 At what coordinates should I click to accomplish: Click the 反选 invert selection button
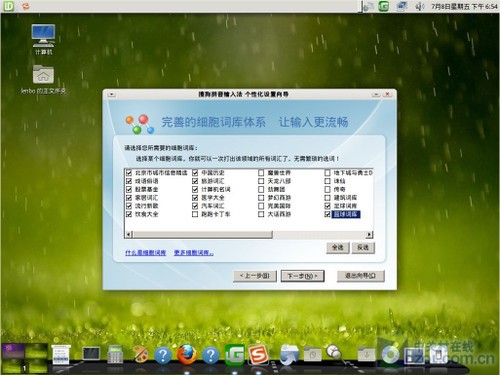click(363, 247)
